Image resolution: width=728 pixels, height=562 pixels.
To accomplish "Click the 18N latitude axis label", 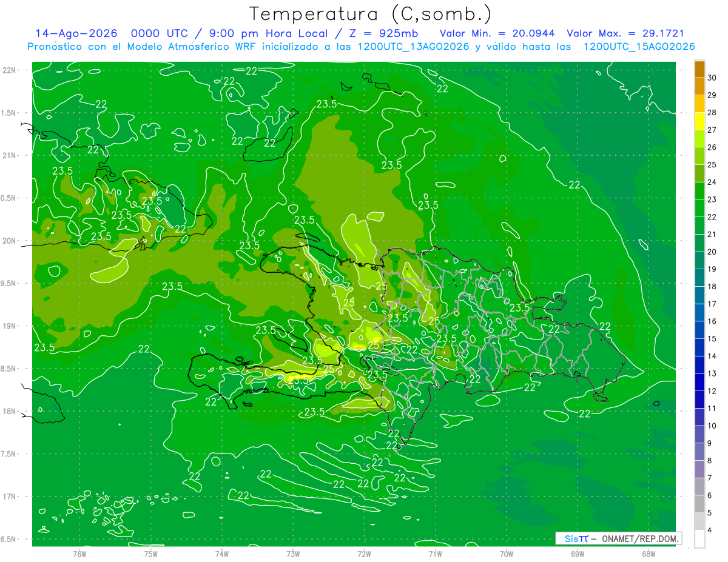I will click(10, 411).
